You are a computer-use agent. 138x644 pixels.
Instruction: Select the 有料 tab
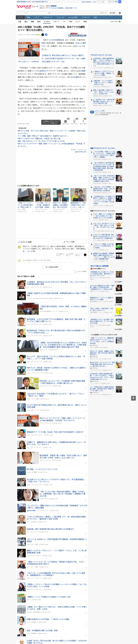(95, 17)
